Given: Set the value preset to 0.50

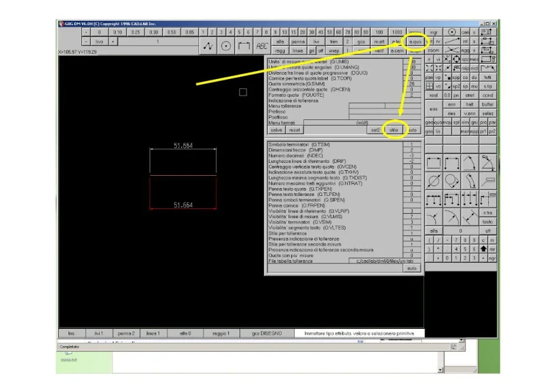Looking at the screenshot, I should [x=172, y=32].
